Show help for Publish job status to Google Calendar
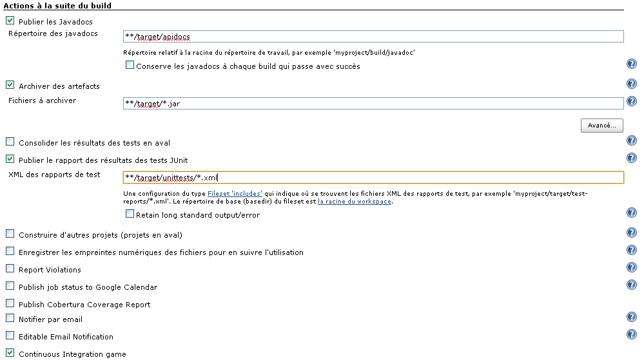The width and height of the screenshot is (644, 360). coord(632,285)
